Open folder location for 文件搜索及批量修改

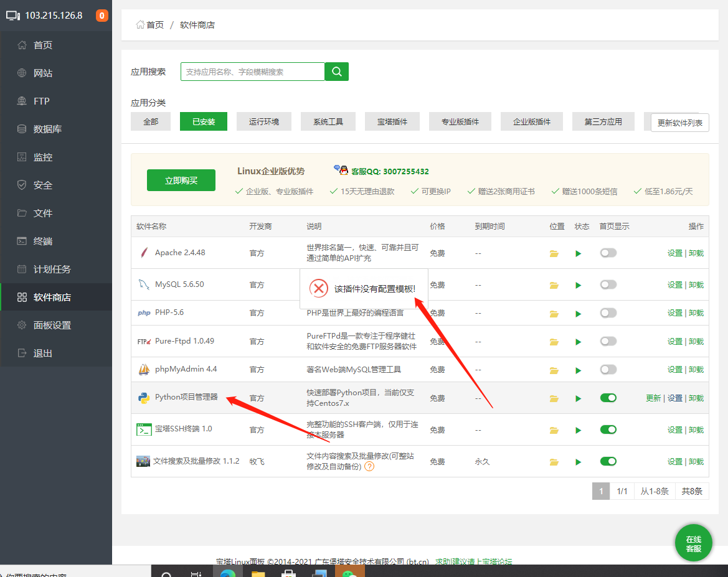(554, 462)
